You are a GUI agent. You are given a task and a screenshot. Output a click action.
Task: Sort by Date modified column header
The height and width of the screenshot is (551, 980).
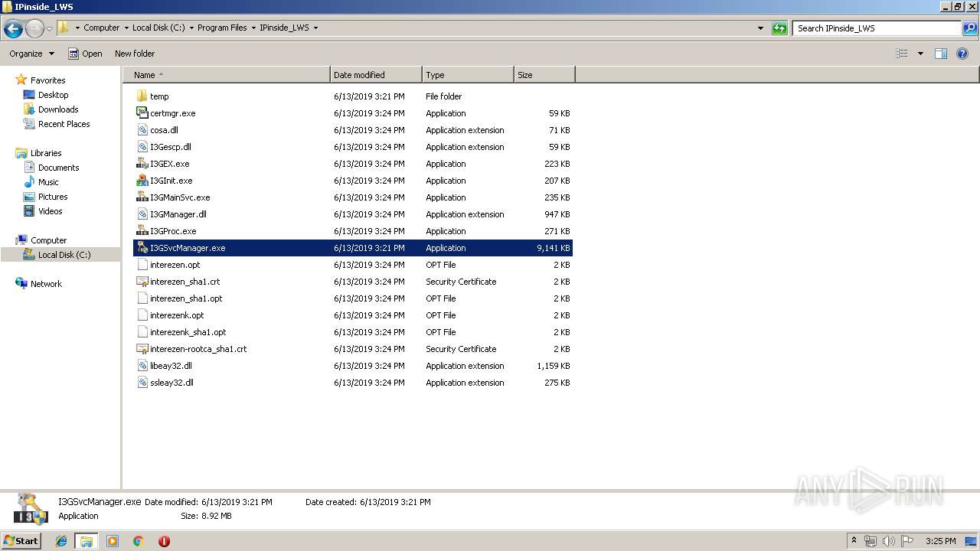376,75
